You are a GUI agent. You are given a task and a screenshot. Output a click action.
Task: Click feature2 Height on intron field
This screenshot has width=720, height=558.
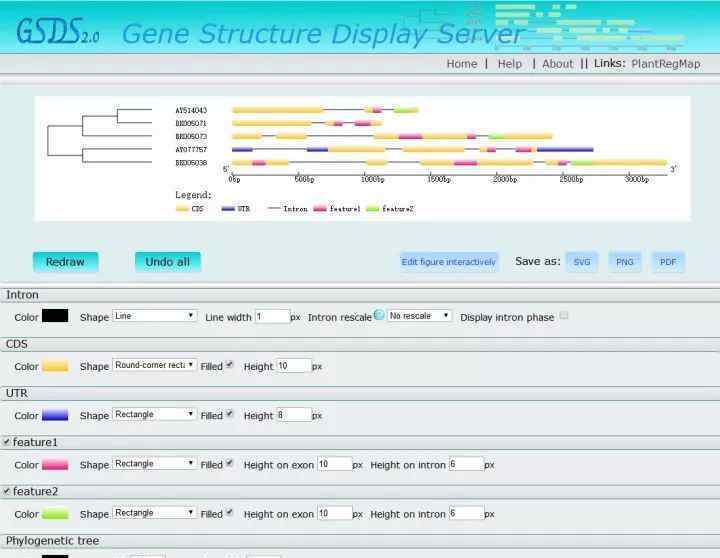(467, 513)
